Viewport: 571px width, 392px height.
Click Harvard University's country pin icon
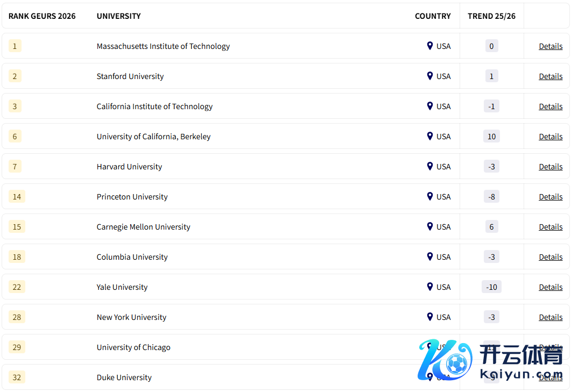pos(429,166)
